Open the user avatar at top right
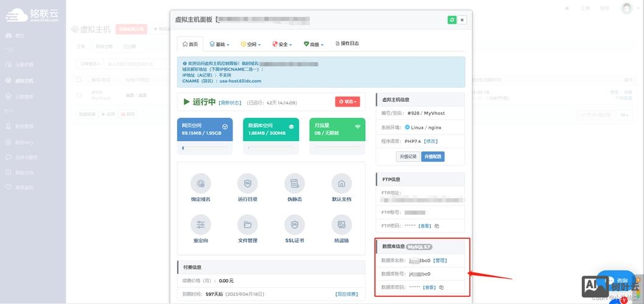644x304 pixels. [x=627, y=8]
